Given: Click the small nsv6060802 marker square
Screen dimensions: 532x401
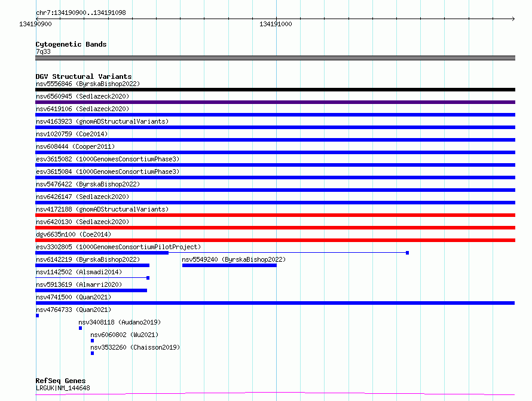Looking at the screenshot, I should 92,341.
